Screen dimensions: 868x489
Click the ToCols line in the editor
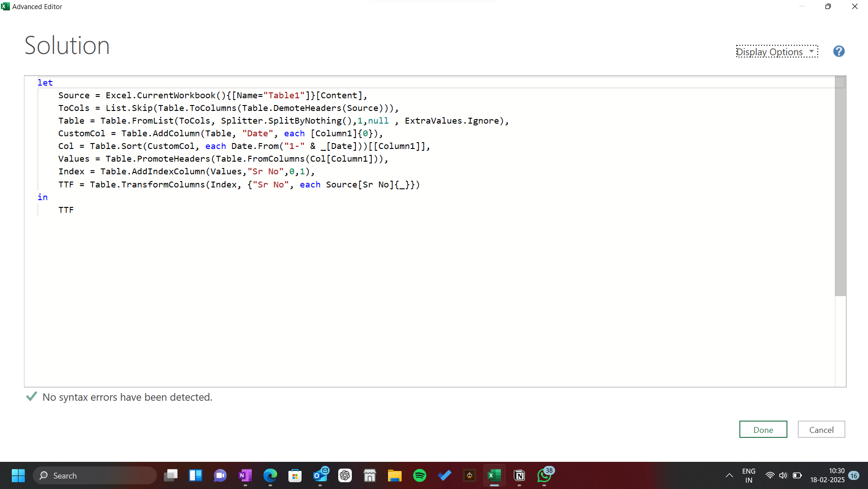228,108
